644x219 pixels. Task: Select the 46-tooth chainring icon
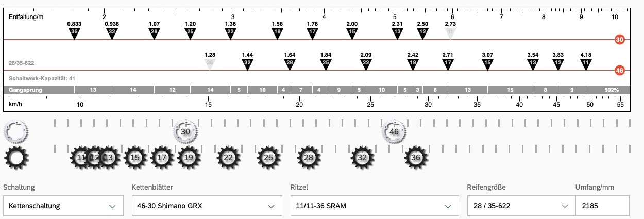[x=394, y=131]
